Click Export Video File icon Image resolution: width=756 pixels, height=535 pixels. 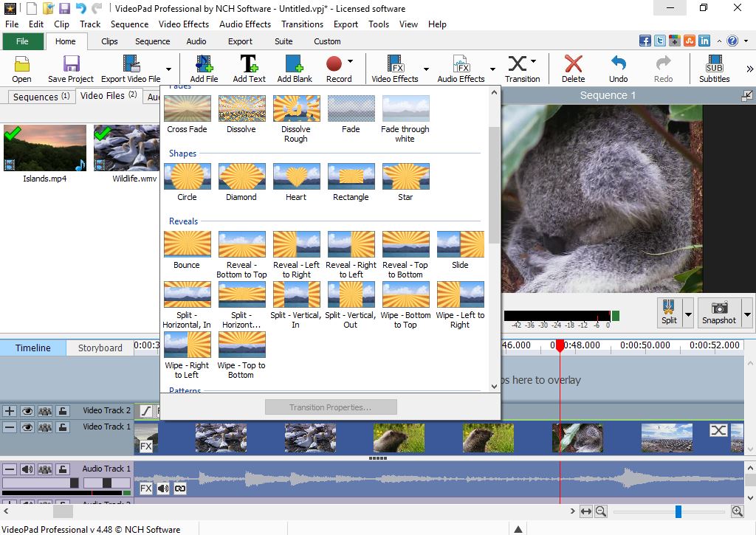(x=131, y=69)
